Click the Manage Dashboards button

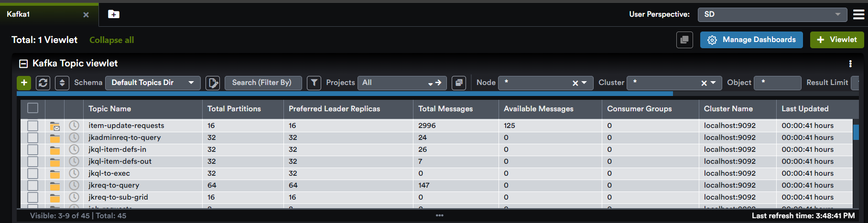751,40
